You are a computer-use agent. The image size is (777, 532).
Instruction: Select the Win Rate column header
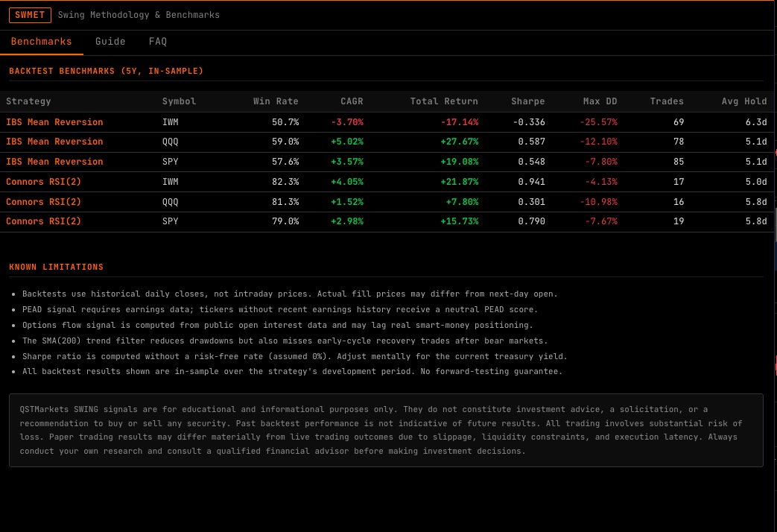[x=276, y=101]
